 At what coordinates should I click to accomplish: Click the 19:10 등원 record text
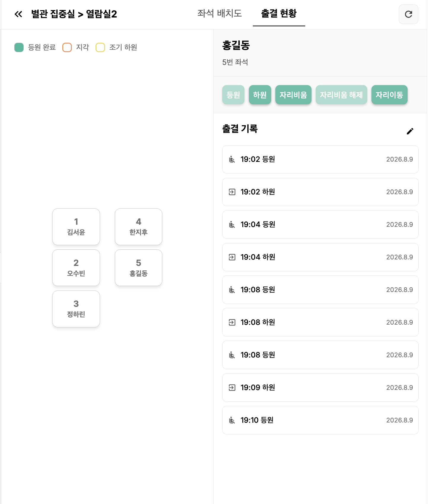point(257,420)
